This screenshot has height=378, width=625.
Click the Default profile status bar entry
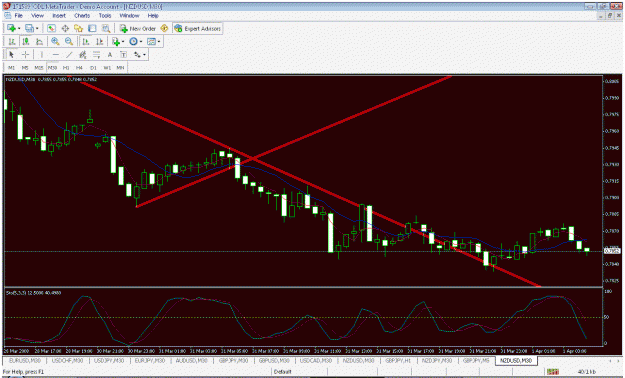point(283,372)
